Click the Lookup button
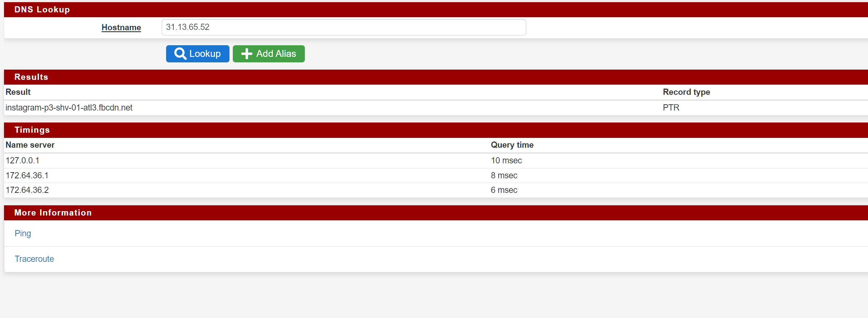This screenshot has height=318, width=868. (197, 54)
